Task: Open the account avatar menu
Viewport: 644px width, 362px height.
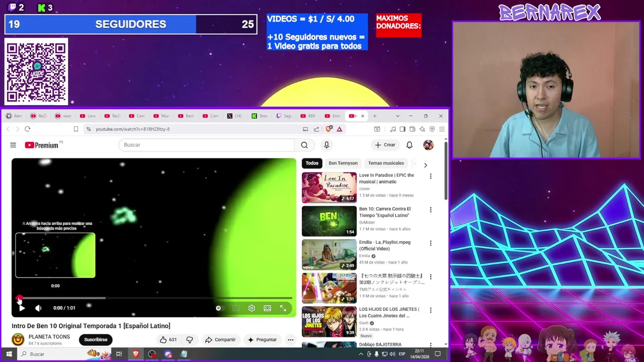Action: (428, 145)
